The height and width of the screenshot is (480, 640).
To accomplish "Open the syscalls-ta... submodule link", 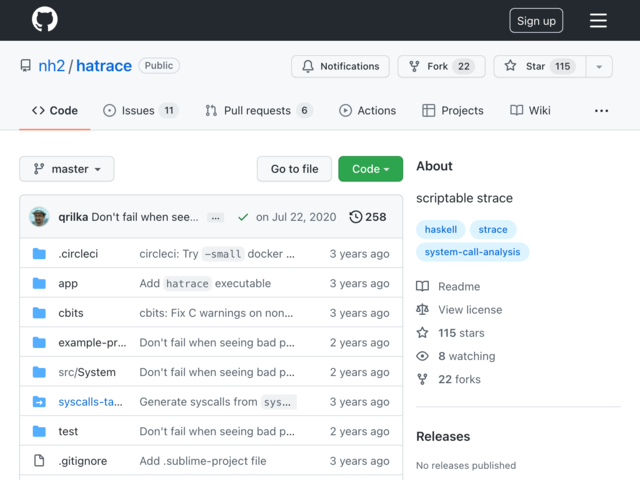I will 90,402.
